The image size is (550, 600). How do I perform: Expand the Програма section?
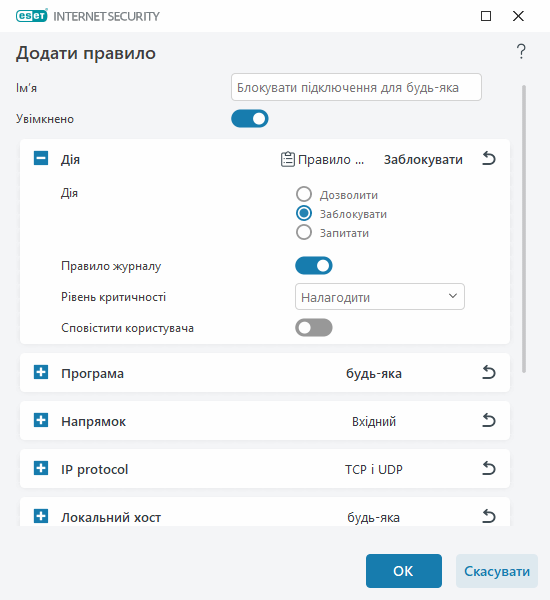[x=41, y=372]
